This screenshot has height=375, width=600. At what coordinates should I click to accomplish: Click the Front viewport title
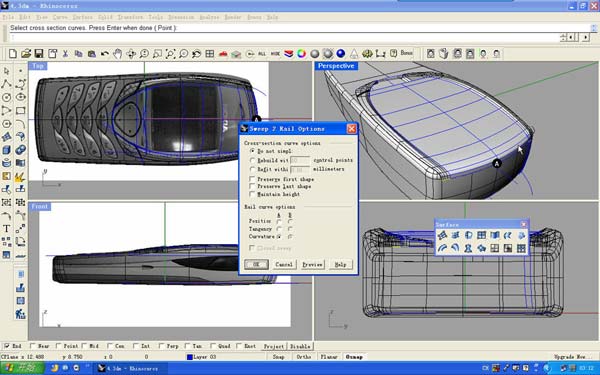coord(40,207)
